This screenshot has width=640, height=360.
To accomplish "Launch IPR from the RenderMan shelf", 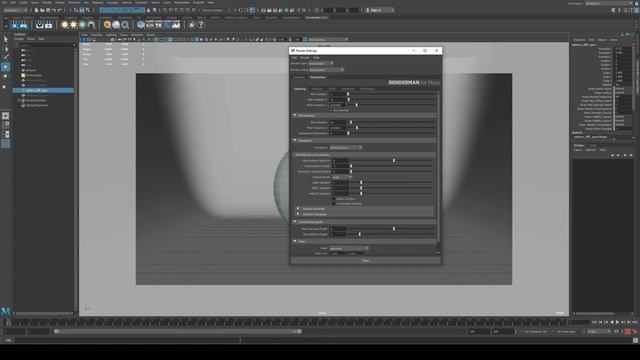I will click(23, 25).
